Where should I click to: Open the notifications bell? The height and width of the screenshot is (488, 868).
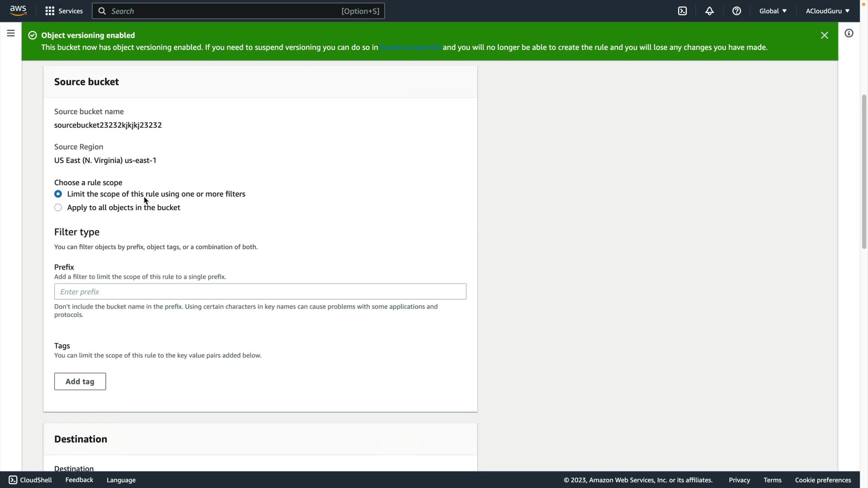tap(709, 11)
